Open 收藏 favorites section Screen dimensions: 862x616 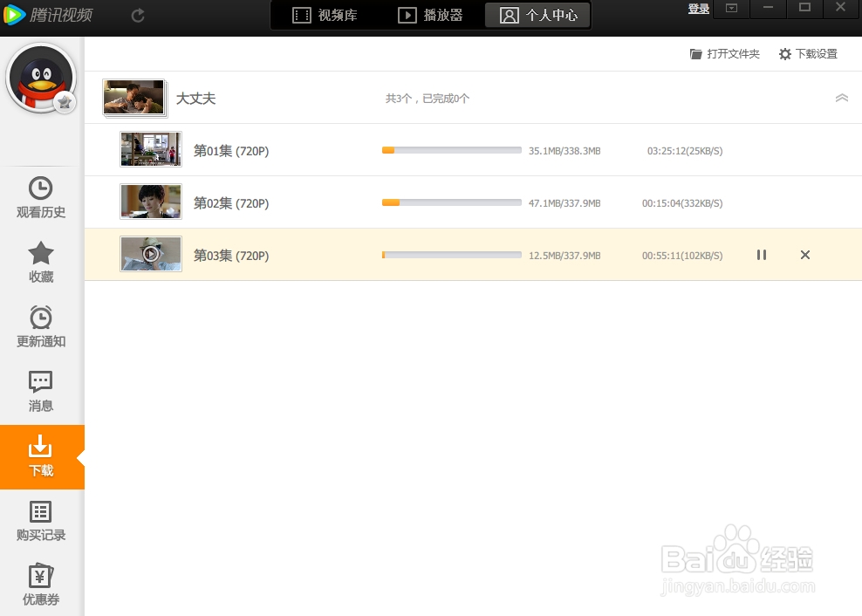tap(41, 263)
